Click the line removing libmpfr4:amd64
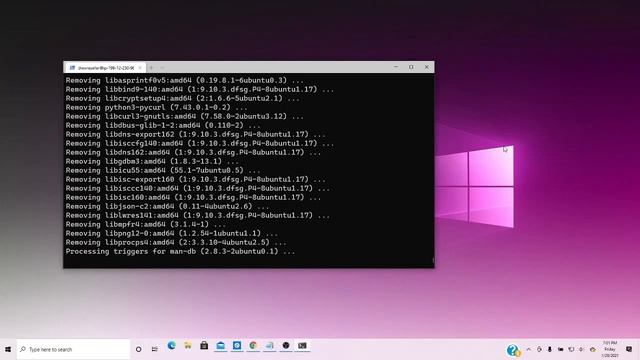Image resolution: width=640 pixels, height=360 pixels. [146, 224]
